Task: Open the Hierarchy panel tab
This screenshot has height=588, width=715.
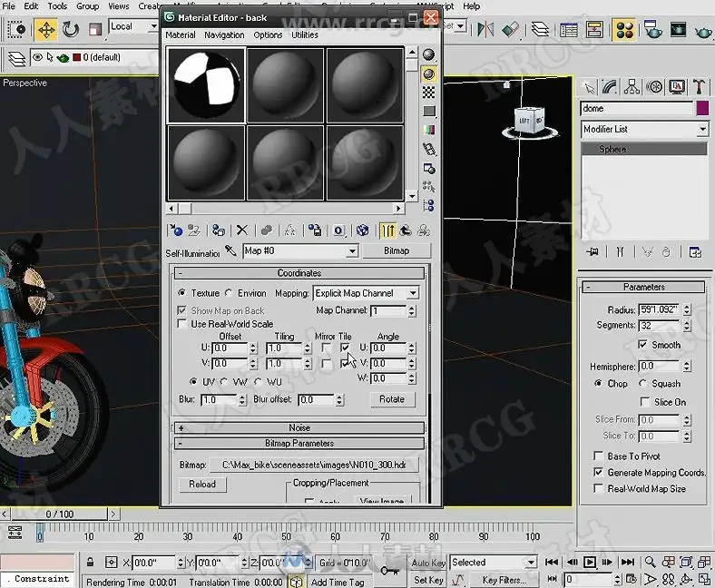Action: click(633, 87)
